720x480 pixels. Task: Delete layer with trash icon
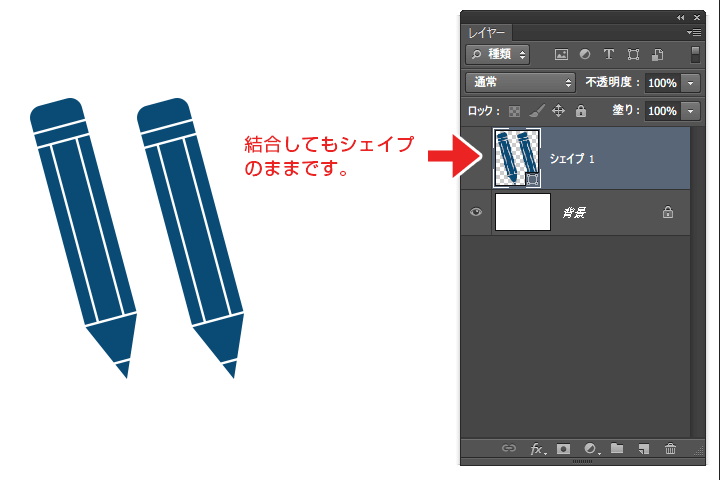pyautogui.click(x=670, y=448)
